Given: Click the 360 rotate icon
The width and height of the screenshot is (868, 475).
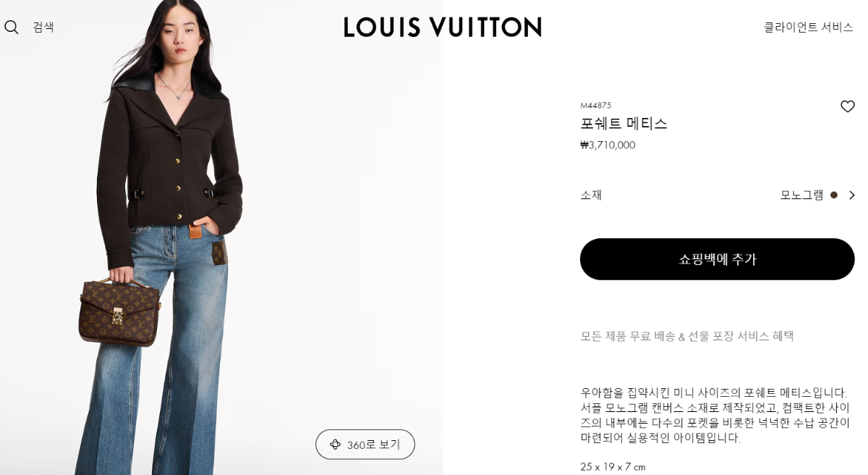Looking at the screenshot, I should coord(335,445).
